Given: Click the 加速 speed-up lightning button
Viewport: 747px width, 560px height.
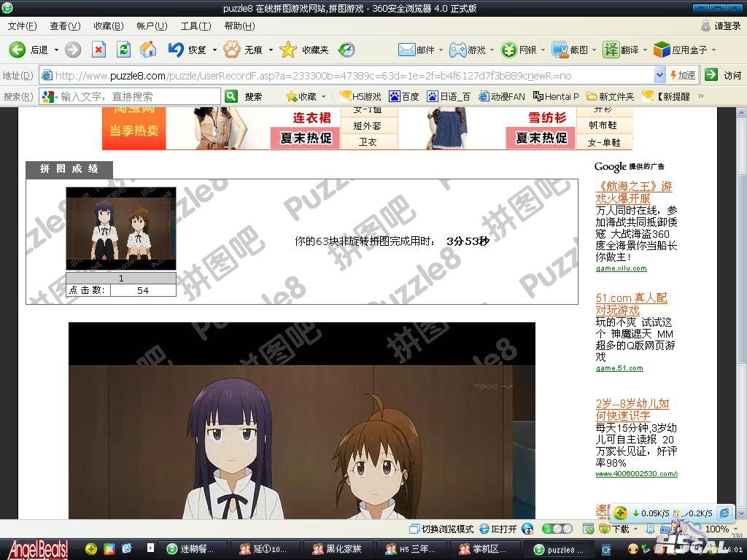Looking at the screenshot, I should coord(683,75).
